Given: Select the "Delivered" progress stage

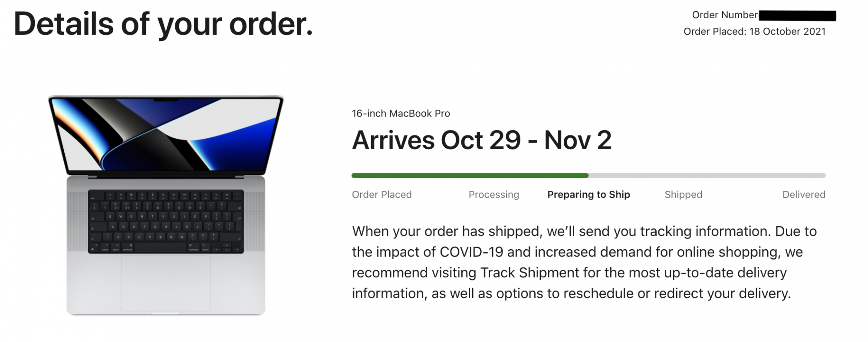Looking at the screenshot, I should (803, 195).
